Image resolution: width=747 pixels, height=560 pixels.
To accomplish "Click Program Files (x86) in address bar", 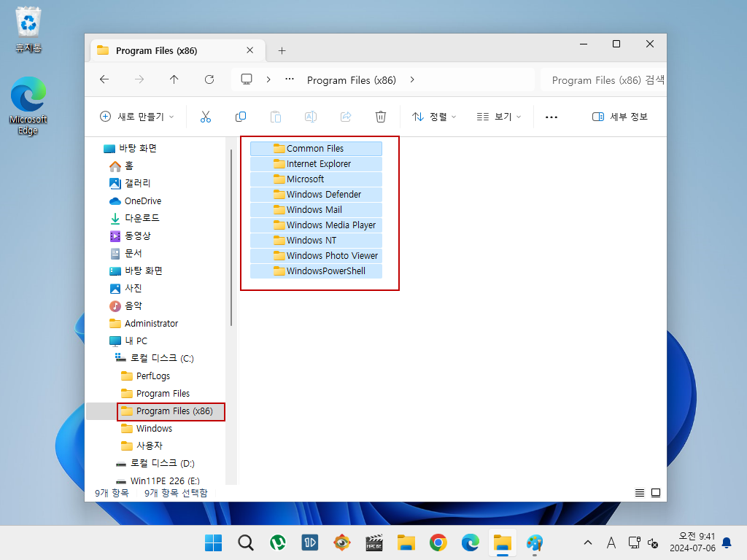I will coord(352,80).
